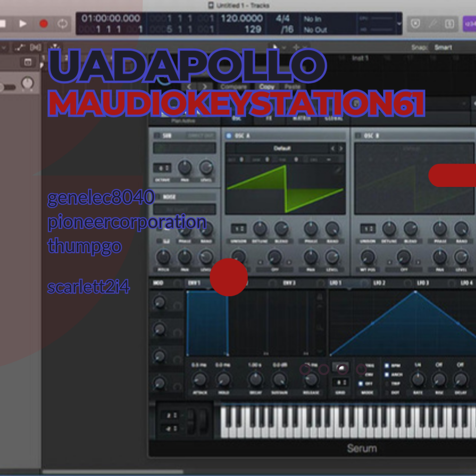The image size is (476, 476).
Task: Click the plug-in Copy button
Action: [267, 87]
